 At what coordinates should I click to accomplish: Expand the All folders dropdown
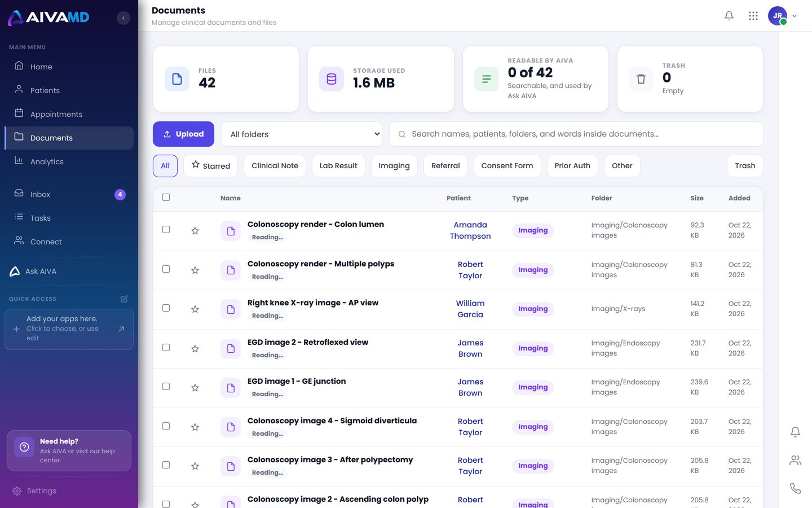pyautogui.click(x=302, y=134)
